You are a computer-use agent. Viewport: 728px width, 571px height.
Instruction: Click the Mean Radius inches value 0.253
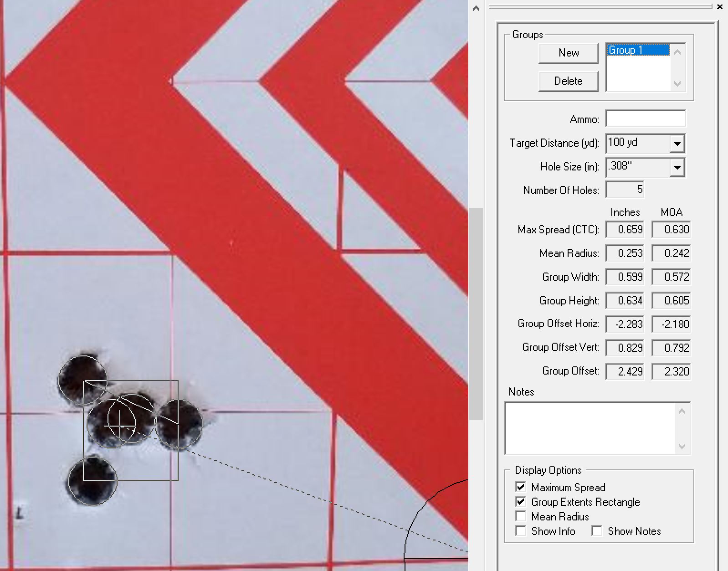pos(625,253)
